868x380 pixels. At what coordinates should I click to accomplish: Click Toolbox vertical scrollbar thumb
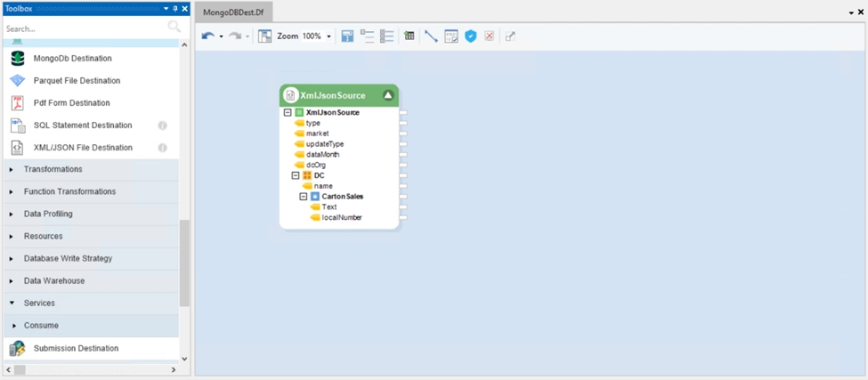[184, 263]
